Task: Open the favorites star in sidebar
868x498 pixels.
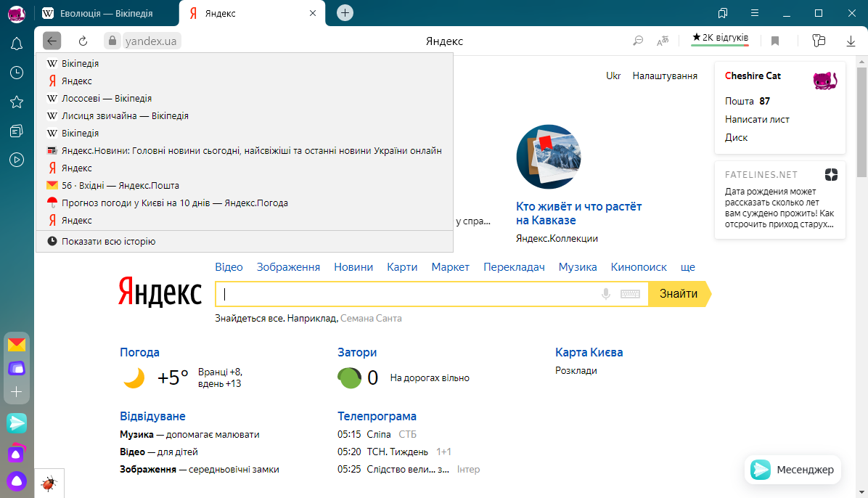Action: coord(17,102)
